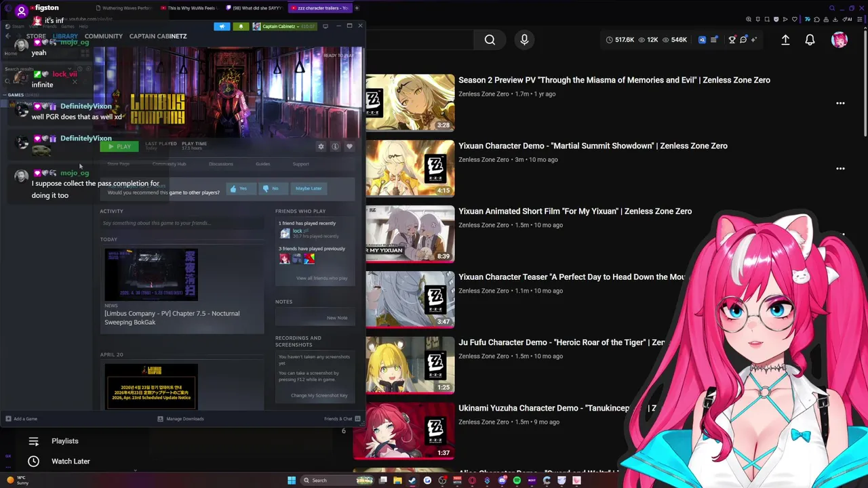Open options for Season 2 Preview PV video
The width and height of the screenshot is (868, 488).
pos(840,103)
